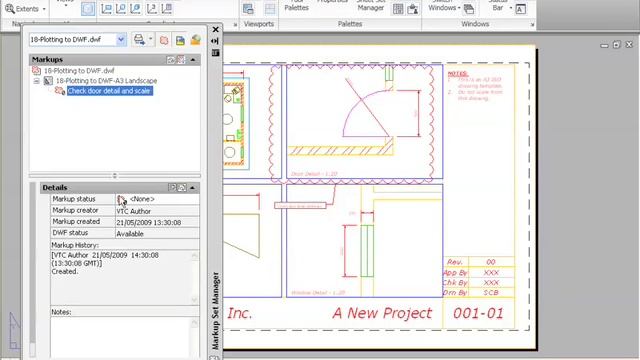The image size is (640, 360).
Task: Select 'Check door detail and scale' markup
Action: coord(110,91)
